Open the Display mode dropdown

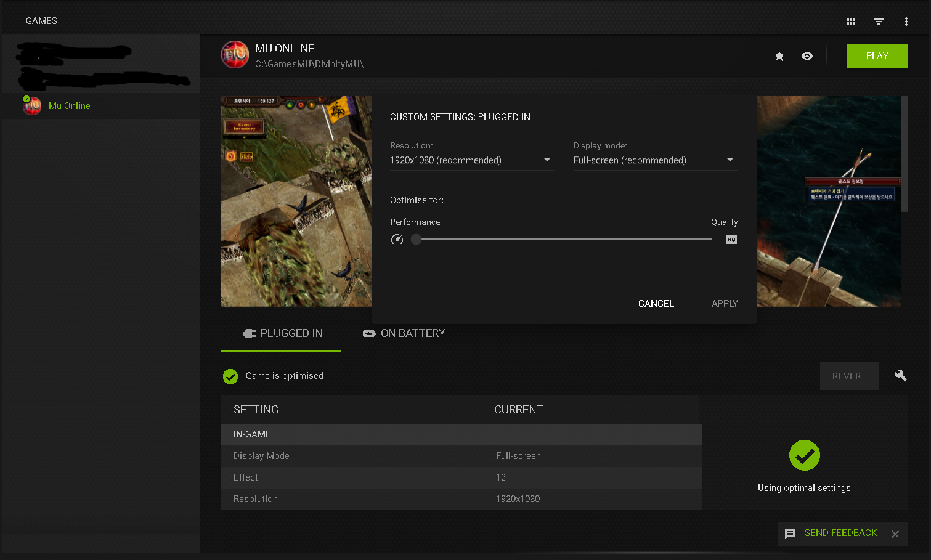tap(656, 160)
